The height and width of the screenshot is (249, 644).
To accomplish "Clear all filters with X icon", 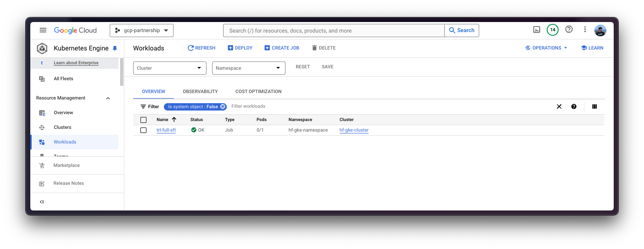I will coord(559,106).
